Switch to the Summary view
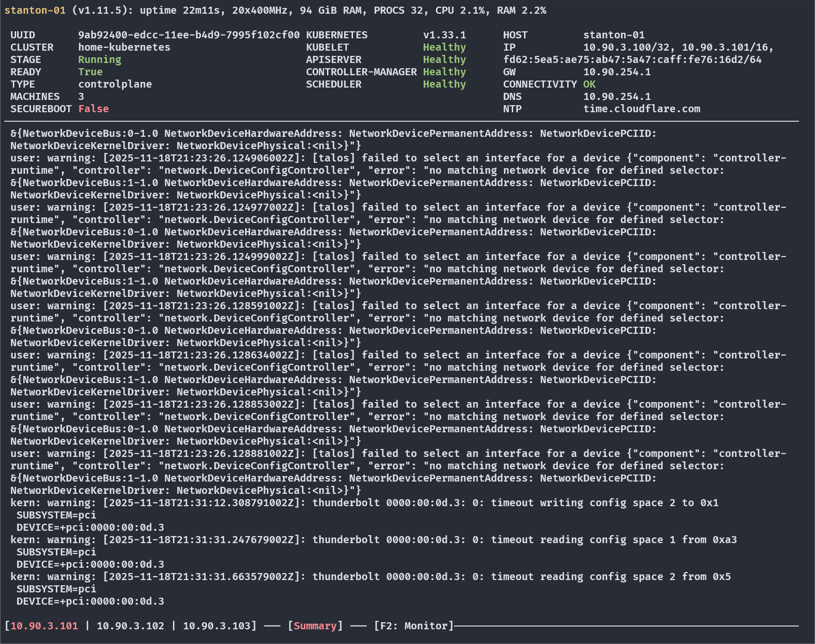815x644 pixels. click(316, 626)
